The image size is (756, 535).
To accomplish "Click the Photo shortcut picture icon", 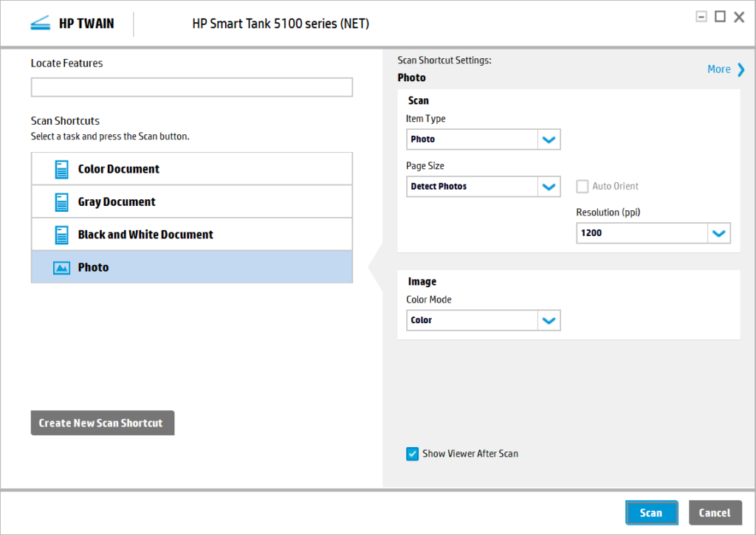I will pos(62,268).
